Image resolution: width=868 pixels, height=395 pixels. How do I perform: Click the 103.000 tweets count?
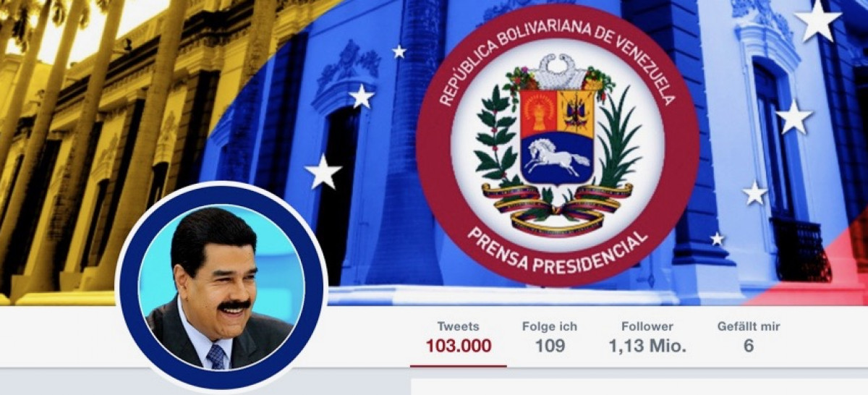click(x=458, y=346)
